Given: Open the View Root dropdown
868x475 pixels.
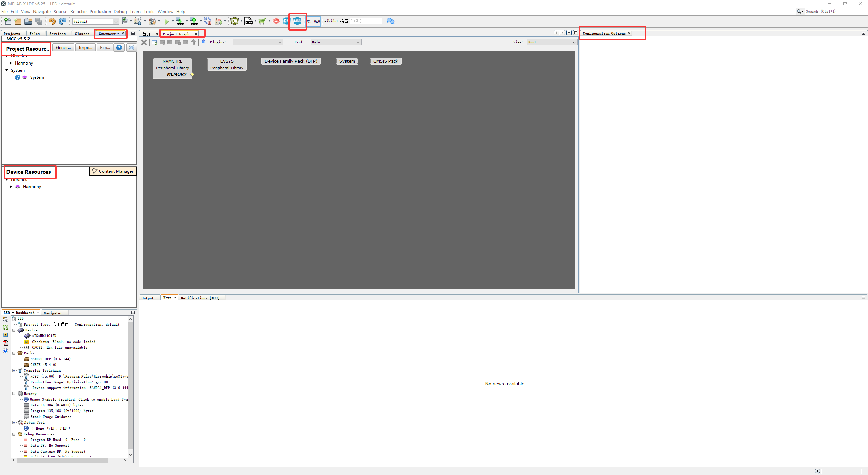Looking at the screenshot, I should click(x=552, y=42).
